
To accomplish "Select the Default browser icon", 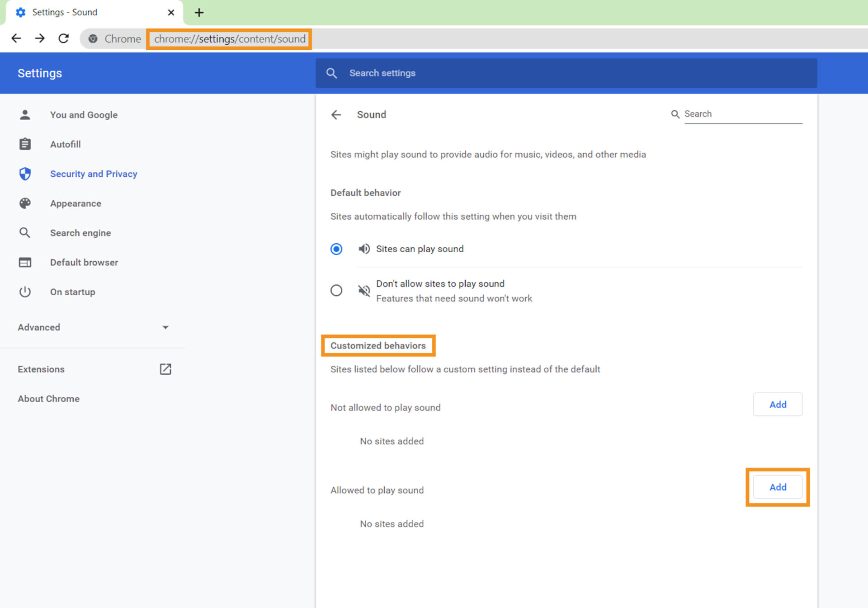I will (25, 262).
